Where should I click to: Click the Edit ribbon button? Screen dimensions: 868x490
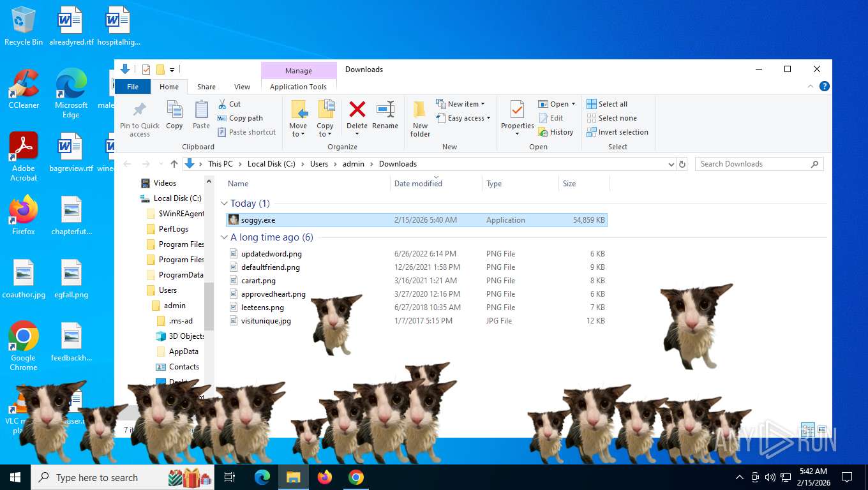point(551,118)
